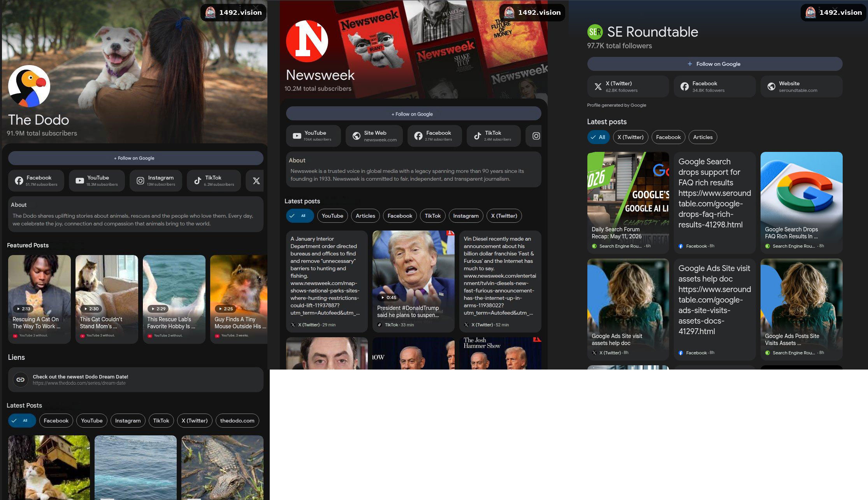Open the Interior Department order X post
Screen dimensions: 868x500
click(x=327, y=281)
